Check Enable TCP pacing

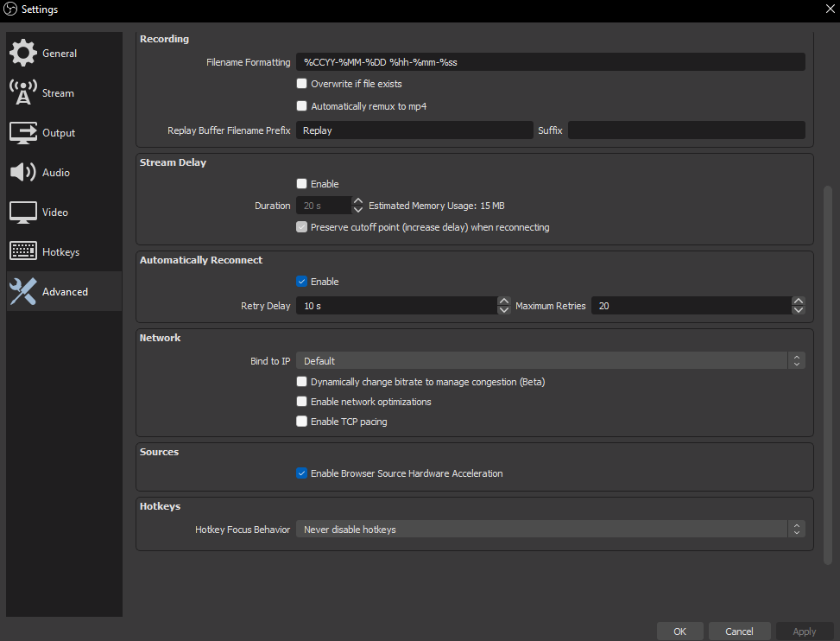coord(301,422)
